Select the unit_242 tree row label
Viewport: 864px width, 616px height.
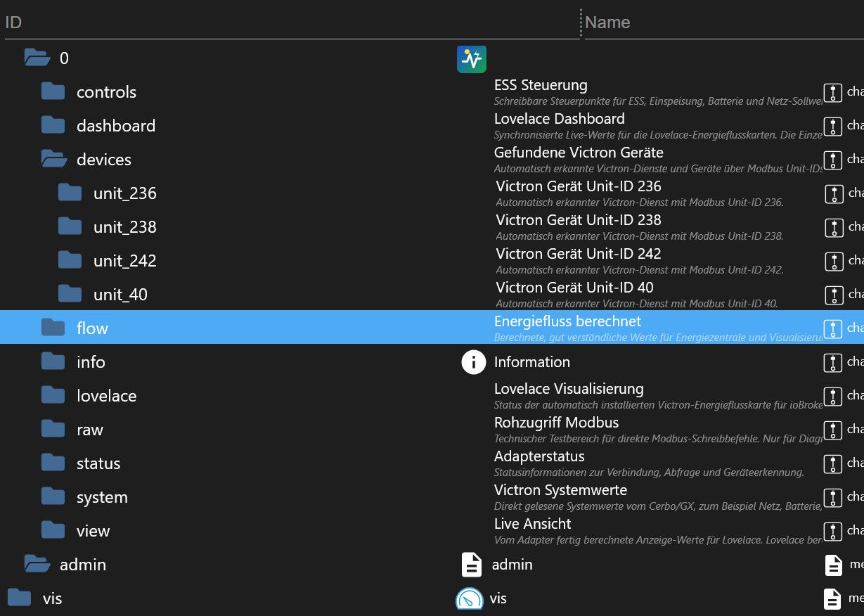pyautogui.click(x=125, y=261)
